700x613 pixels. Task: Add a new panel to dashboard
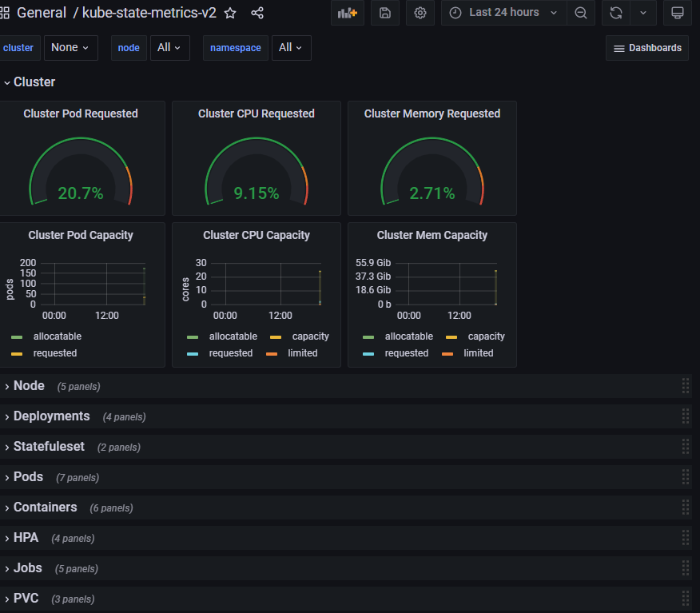348,13
